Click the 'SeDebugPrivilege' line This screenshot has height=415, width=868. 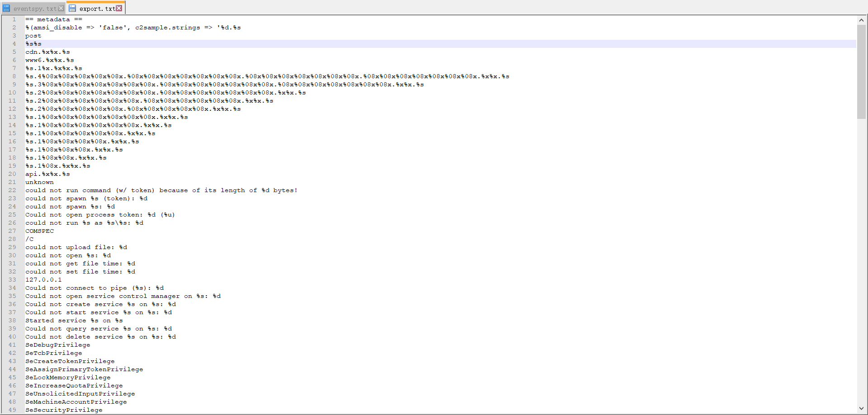[57, 345]
